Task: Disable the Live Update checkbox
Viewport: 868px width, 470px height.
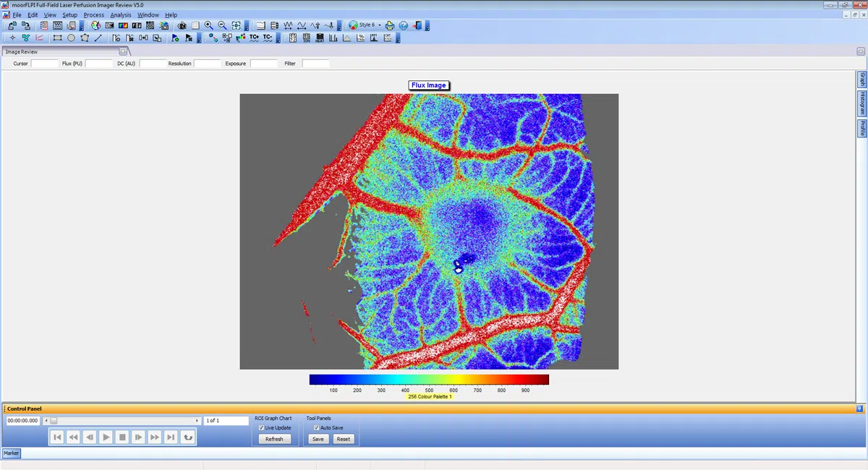Action: click(261, 427)
